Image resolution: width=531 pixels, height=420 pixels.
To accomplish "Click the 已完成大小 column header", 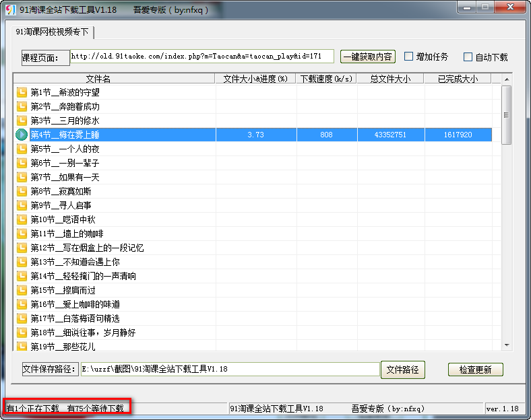I will (458, 79).
